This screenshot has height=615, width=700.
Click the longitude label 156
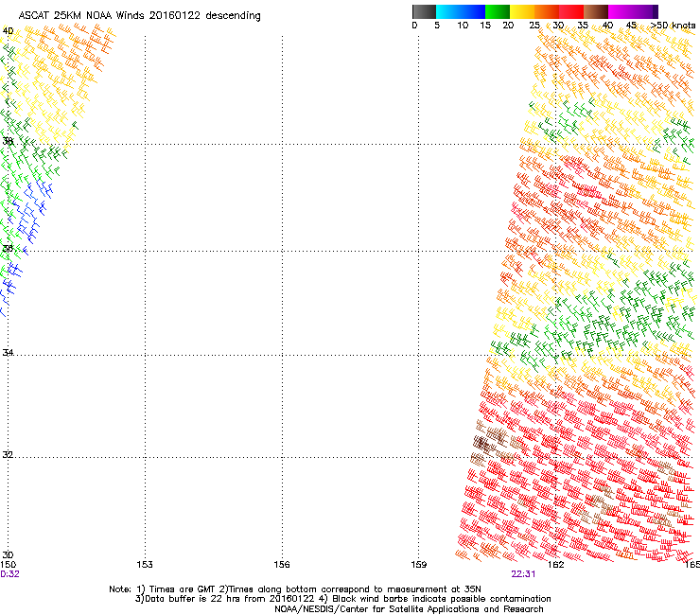[282, 565]
